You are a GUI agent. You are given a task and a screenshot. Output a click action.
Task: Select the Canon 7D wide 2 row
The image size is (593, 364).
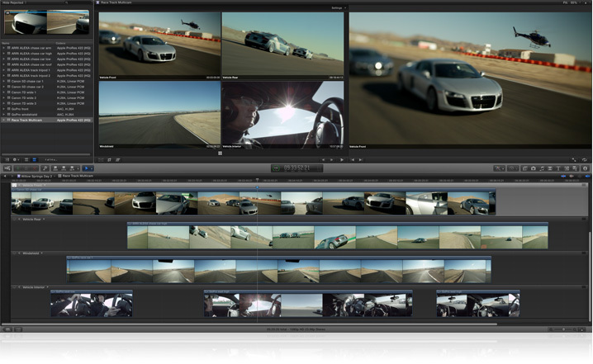(x=46, y=98)
